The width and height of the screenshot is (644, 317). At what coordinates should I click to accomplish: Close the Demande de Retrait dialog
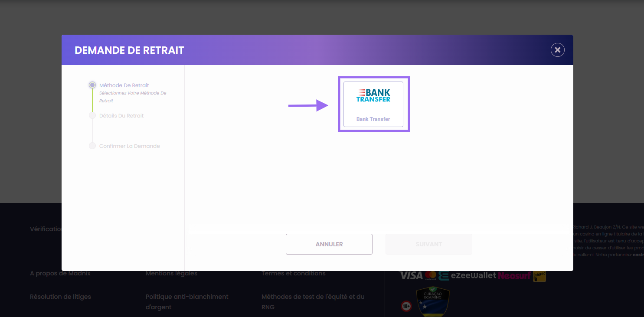(557, 50)
